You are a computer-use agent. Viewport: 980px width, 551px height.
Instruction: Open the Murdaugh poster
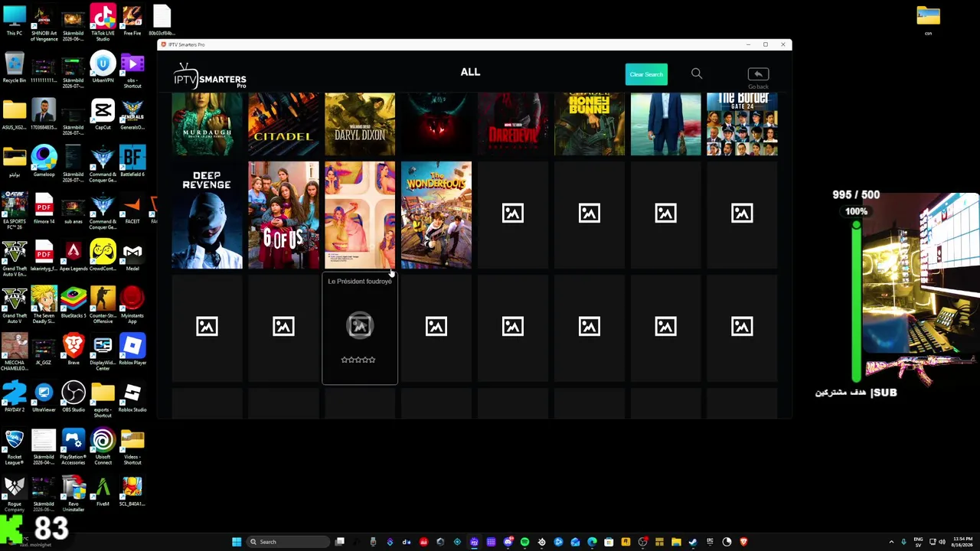tap(207, 124)
